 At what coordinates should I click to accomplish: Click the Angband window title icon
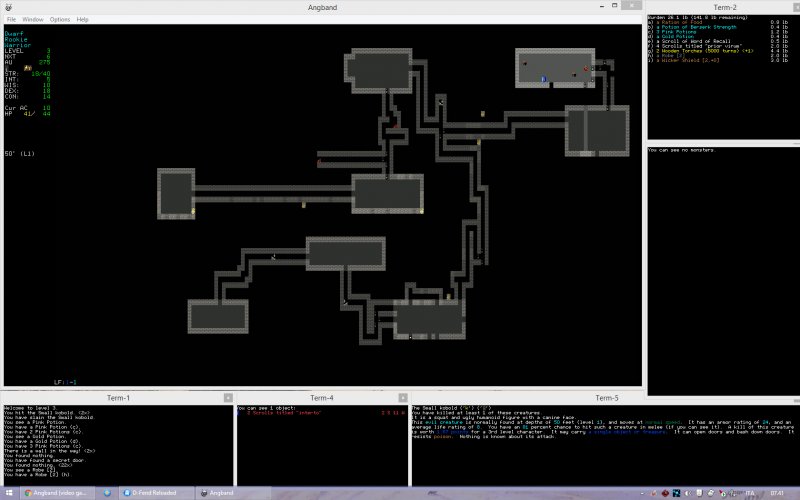coord(8,7)
